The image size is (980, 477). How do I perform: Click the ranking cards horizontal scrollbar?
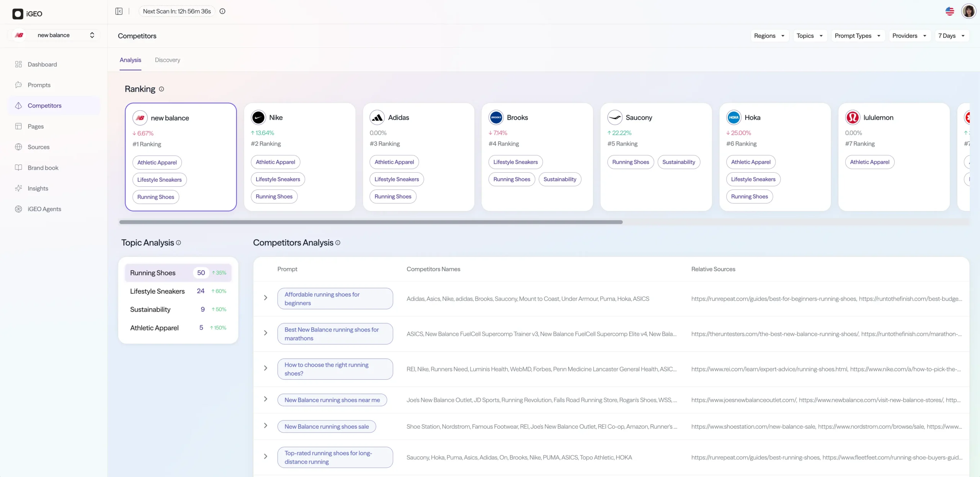[371, 222]
